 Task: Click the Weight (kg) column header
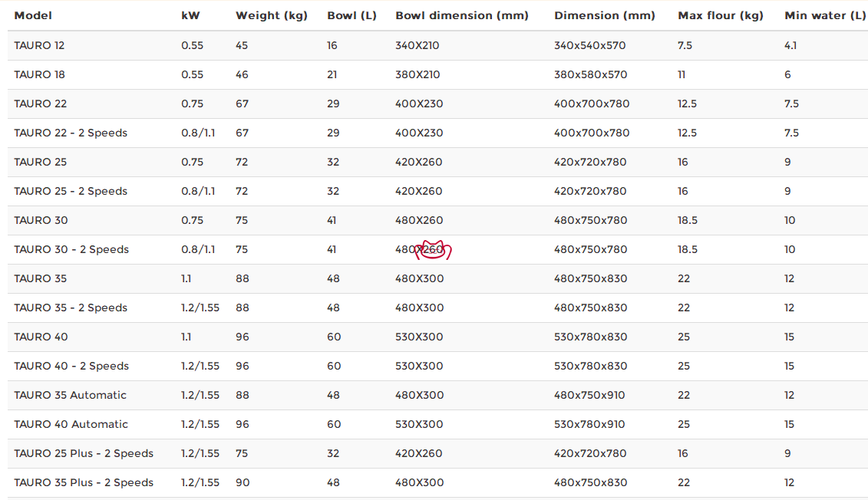[271, 15]
